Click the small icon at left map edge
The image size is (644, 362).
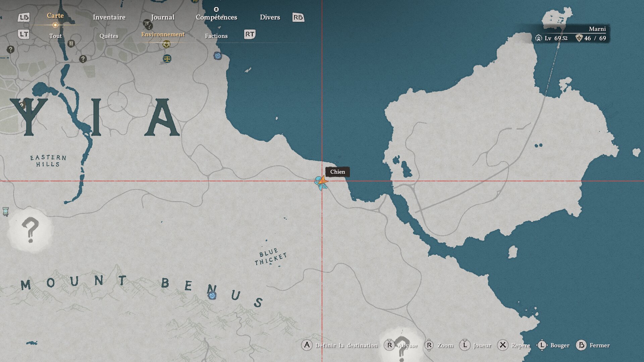(x=5, y=211)
